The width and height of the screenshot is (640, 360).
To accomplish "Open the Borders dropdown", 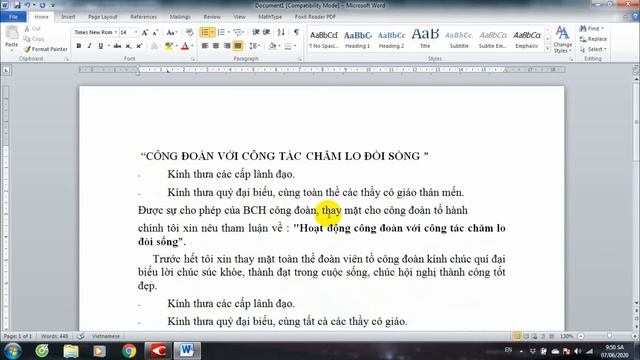I will [x=295, y=46].
